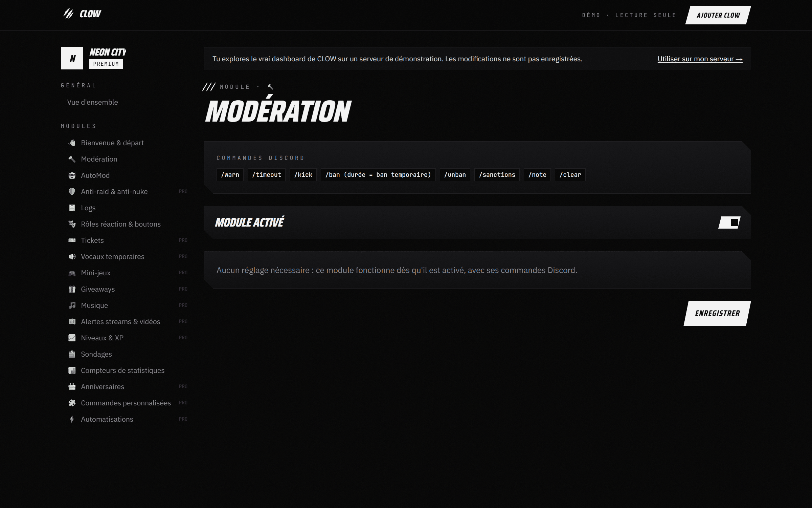Click the /timeout command chip
812x508 pixels.
[x=267, y=175]
